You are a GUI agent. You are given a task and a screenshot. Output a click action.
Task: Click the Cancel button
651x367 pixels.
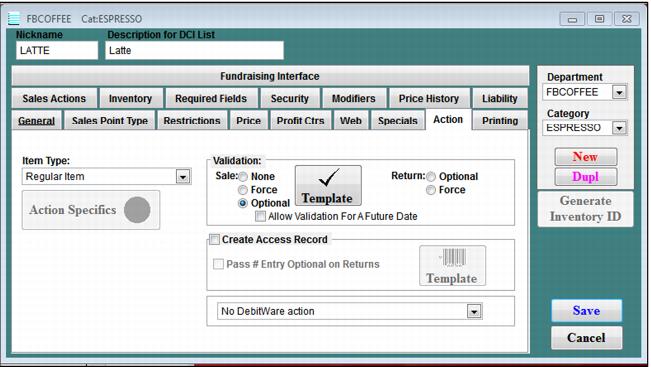tap(586, 338)
